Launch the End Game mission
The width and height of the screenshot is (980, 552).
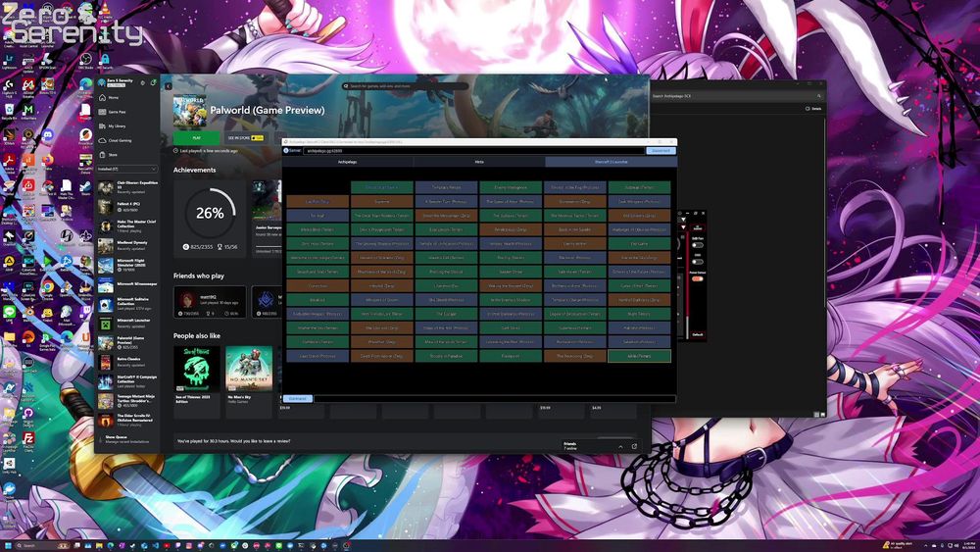639,243
